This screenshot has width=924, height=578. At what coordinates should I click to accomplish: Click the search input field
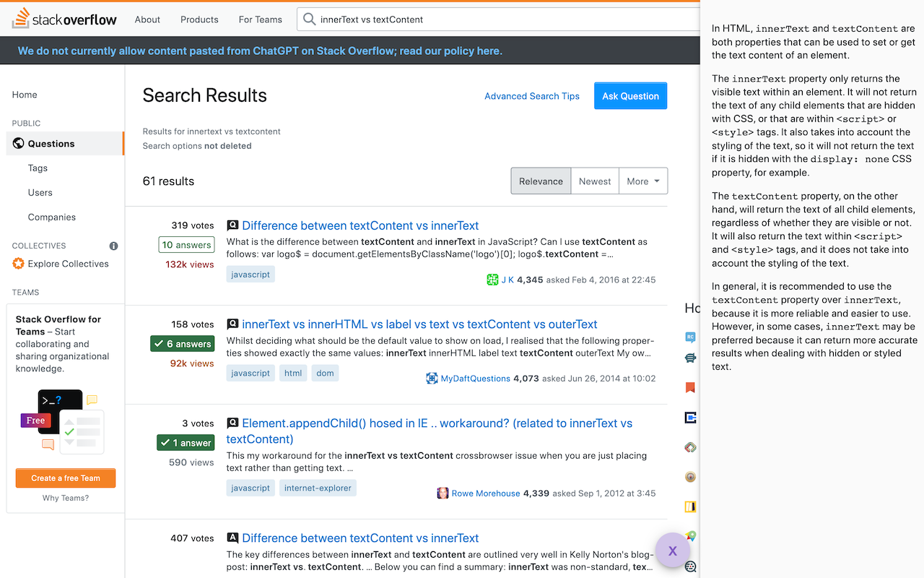pyautogui.click(x=498, y=20)
